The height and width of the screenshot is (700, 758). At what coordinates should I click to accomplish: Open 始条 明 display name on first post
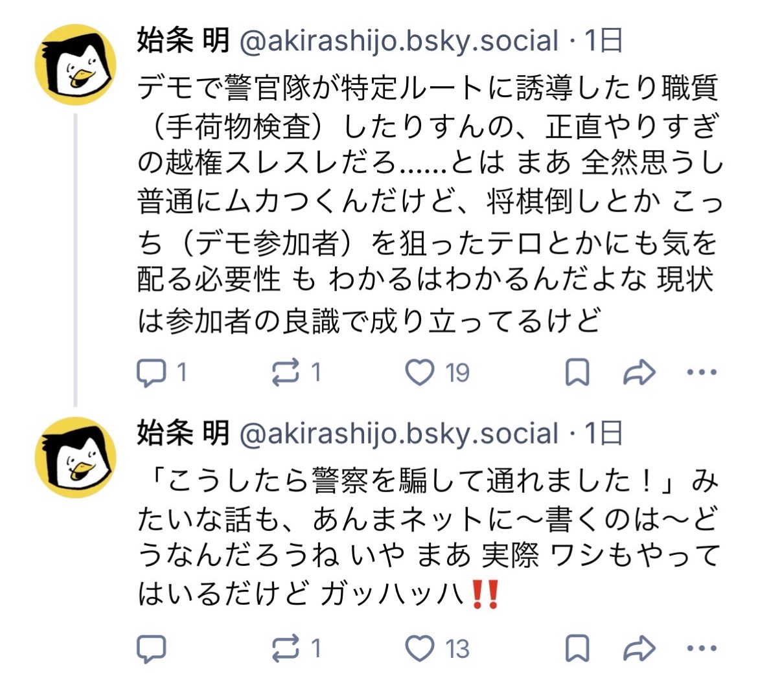pos(183,41)
